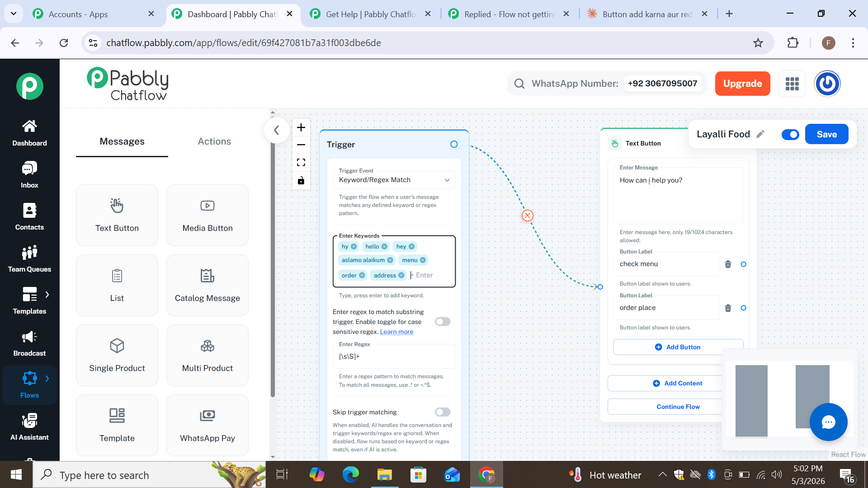The image size is (868, 488).
Task: Switch to Replied - Flow not getting tab
Action: pyautogui.click(x=509, y=14)
